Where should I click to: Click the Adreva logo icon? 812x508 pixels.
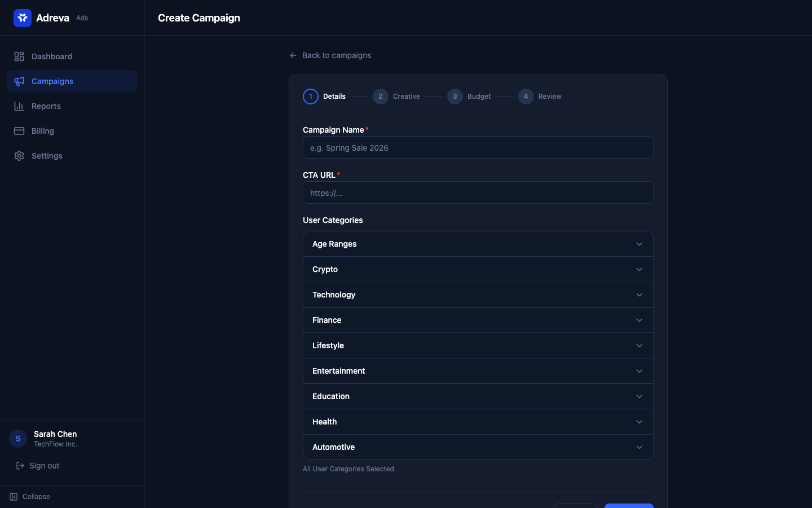point(23,18)
